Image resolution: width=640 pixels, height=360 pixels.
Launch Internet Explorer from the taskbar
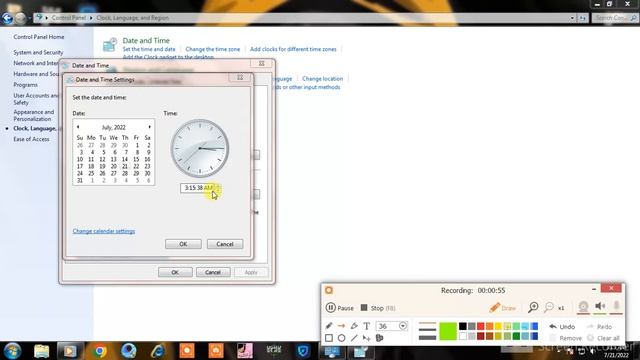point(158,351)
